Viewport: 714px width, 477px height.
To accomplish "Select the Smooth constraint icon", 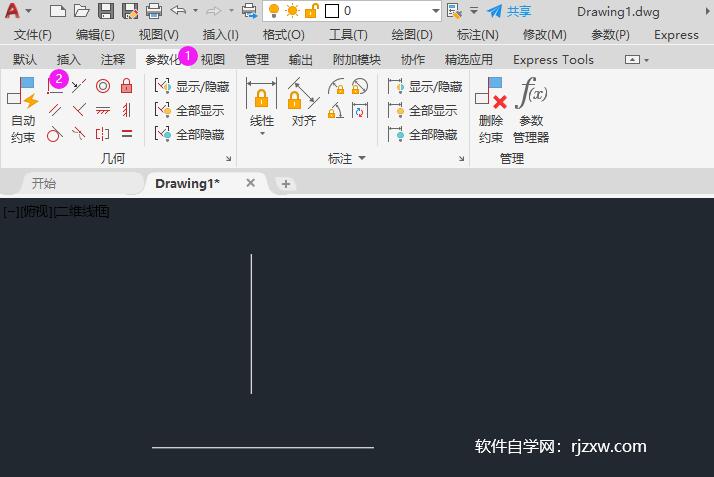I will 79,134.
